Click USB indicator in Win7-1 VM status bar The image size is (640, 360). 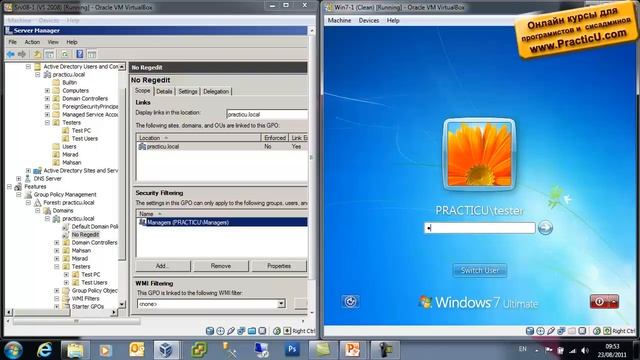(551, 331)
